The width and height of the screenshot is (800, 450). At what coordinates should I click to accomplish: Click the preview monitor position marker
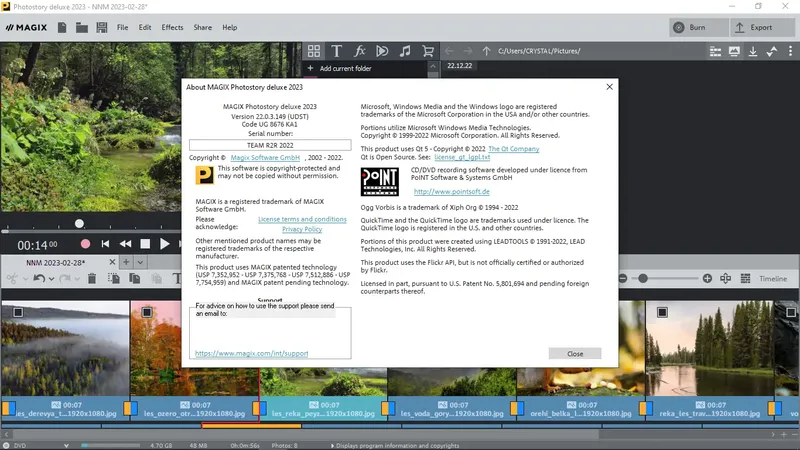(79, 223)
